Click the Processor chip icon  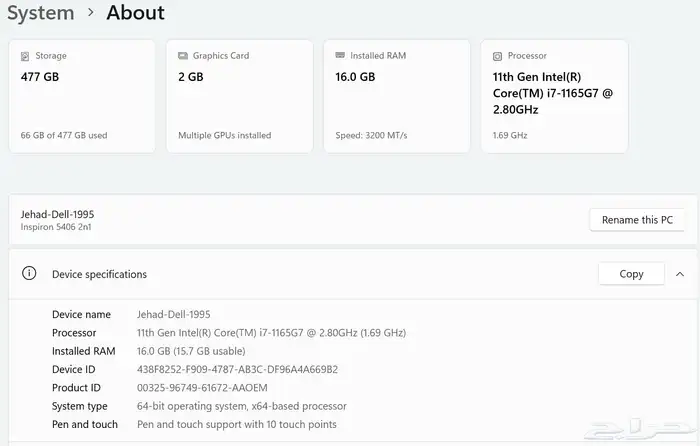click(x=497, y=56)
